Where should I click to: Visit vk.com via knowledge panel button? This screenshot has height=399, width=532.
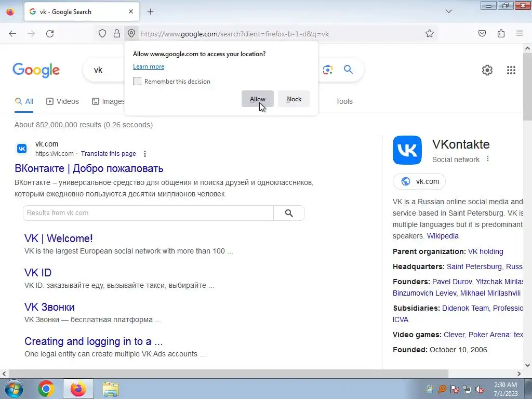[x=419, y=181]
